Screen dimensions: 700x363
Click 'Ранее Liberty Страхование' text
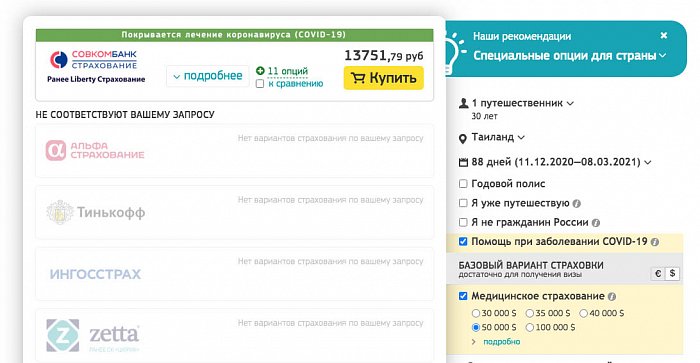click(x=96, y=79)
